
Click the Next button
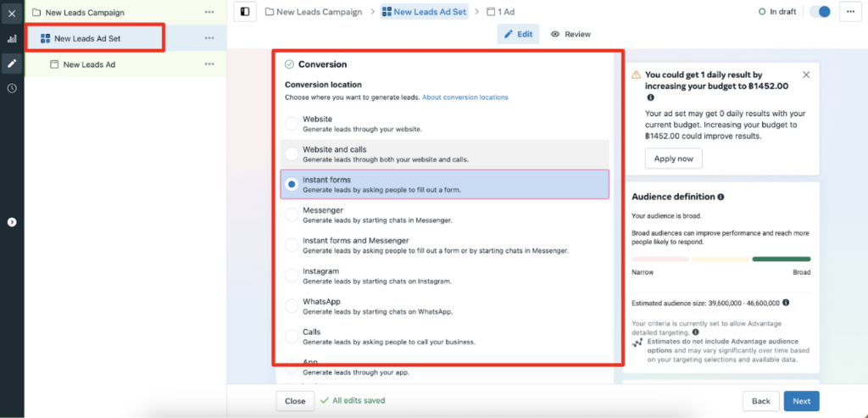pos(801,401)
